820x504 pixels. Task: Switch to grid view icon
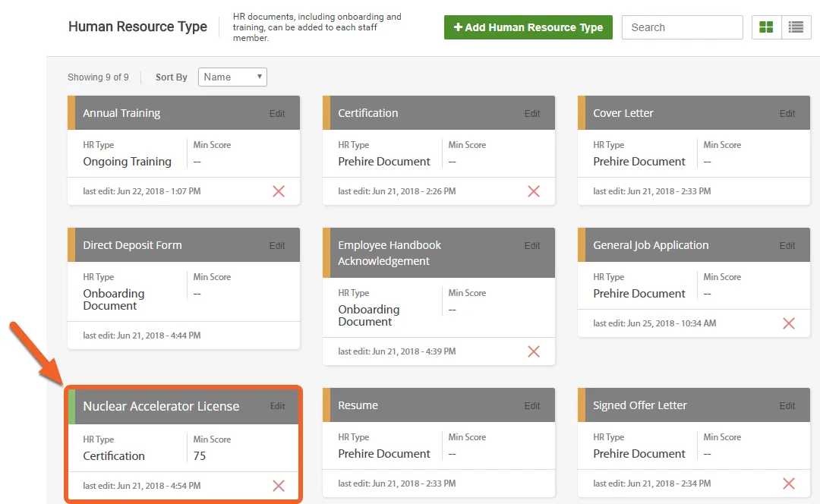[x=766, y=27]
